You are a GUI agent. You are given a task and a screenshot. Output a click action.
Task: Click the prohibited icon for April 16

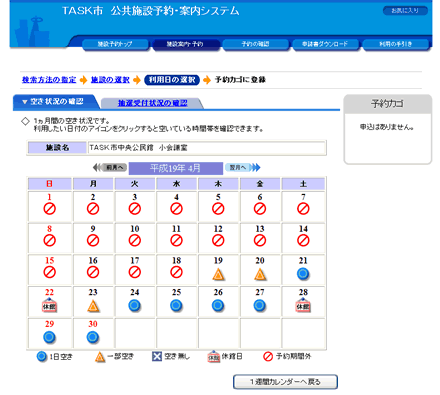(x=93, y=272)
